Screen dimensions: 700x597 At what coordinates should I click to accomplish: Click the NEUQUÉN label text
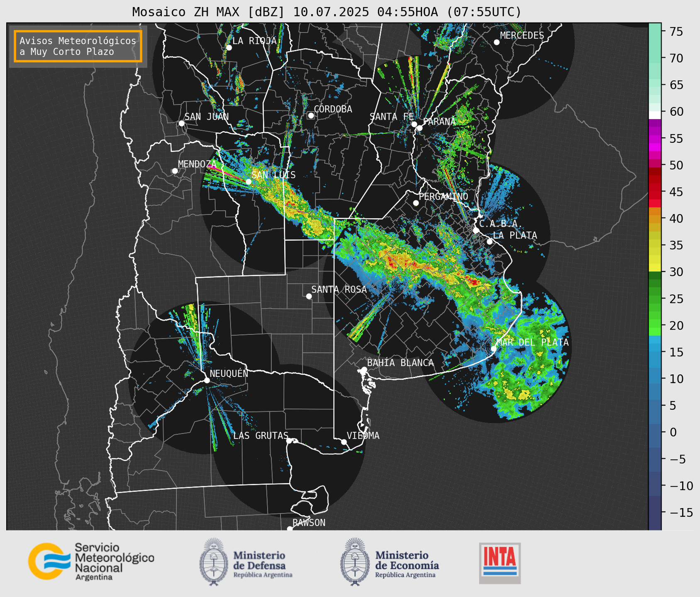[229, 373]
